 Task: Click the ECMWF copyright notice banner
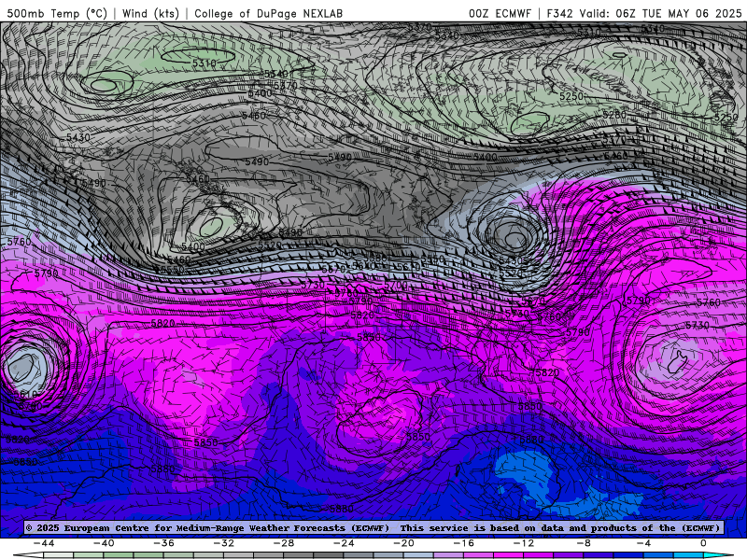(x=373, y=527)
